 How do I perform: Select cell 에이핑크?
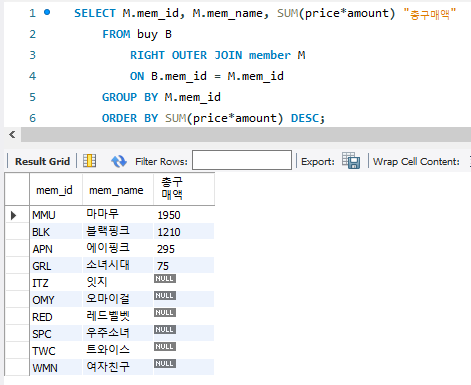tap(118, 248)
